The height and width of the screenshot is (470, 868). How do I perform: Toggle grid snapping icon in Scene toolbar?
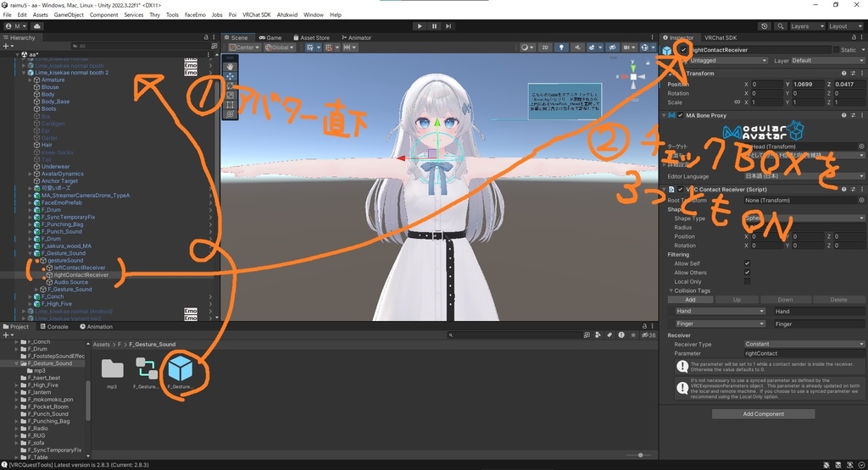(x=330, y=47)
